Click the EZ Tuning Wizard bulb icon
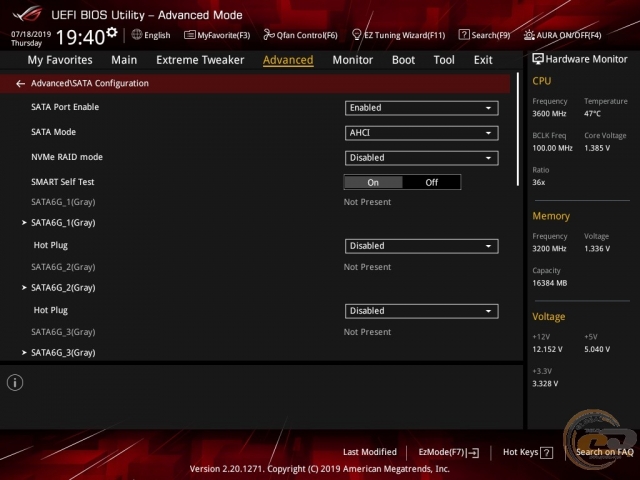Image resolution: width=640 pixels, height=480 pixels. click(356, 35)
